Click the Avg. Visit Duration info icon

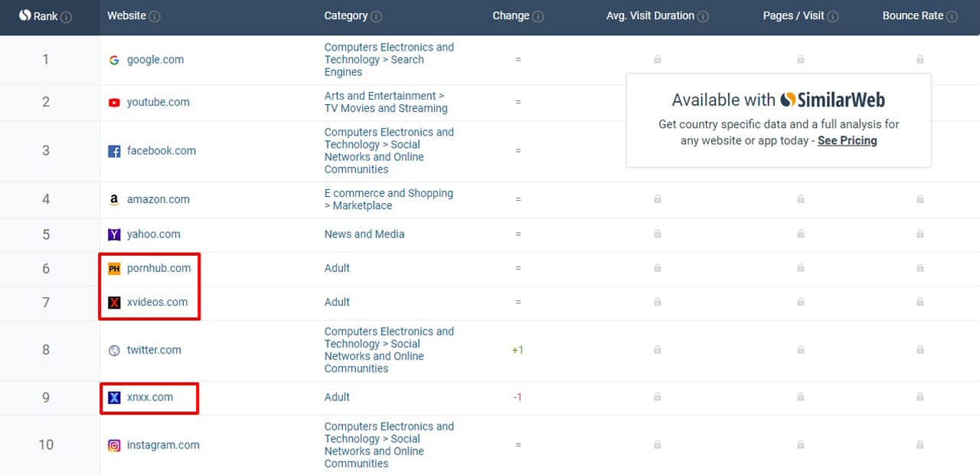click(x=703, y=16)
